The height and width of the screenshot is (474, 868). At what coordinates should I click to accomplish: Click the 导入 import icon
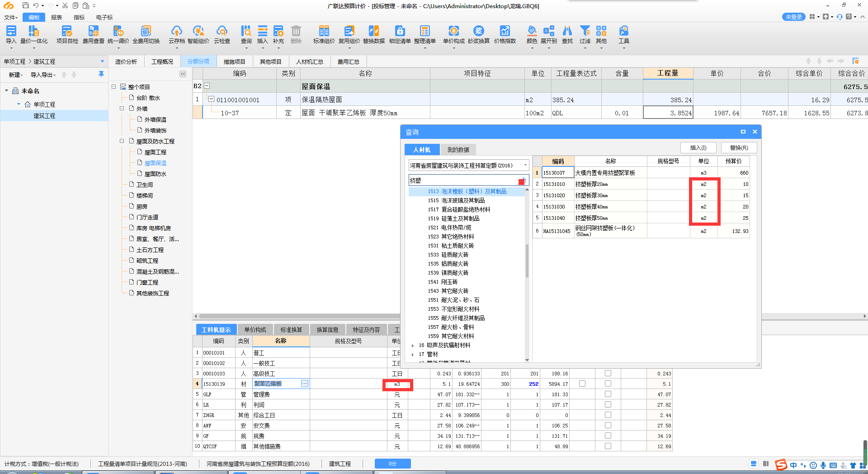point(11,34)
